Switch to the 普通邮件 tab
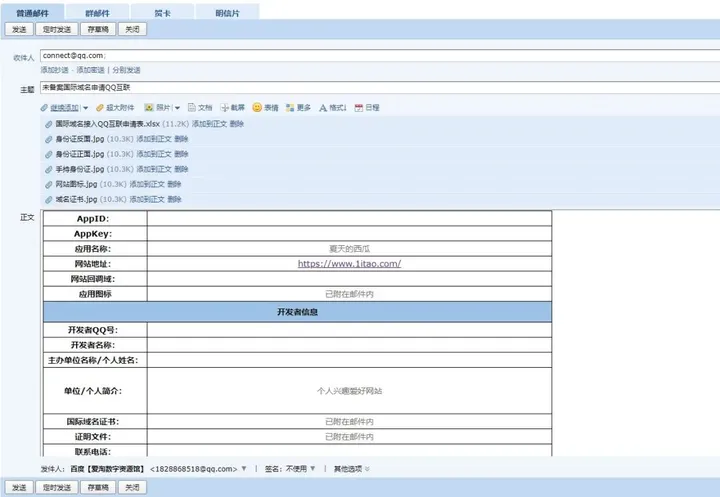Viewport: 720px width, 497px height. 33,13
